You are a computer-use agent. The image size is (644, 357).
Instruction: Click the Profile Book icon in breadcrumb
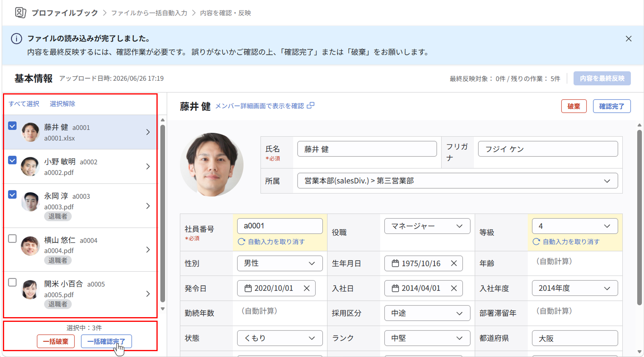click(x=20, y=12)
